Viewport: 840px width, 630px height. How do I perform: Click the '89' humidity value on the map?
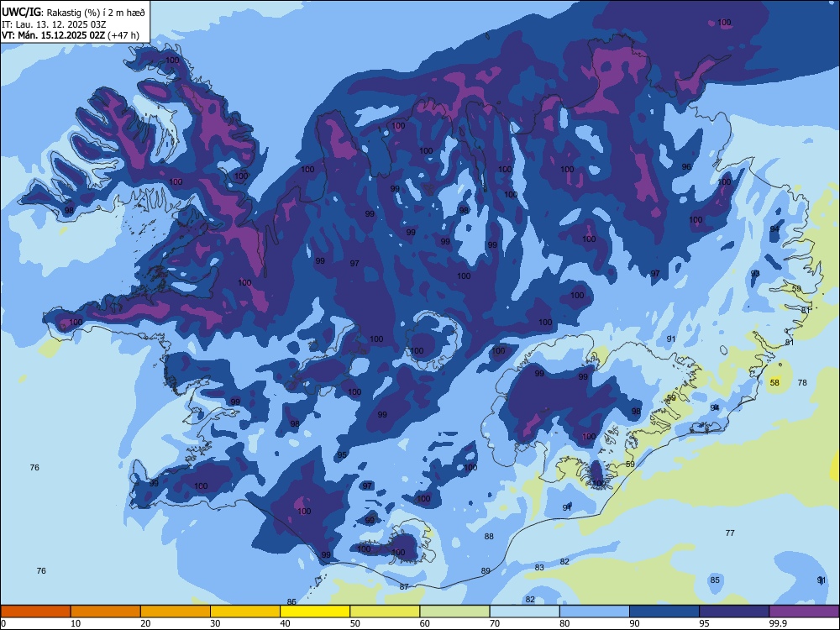pos(486,571)
